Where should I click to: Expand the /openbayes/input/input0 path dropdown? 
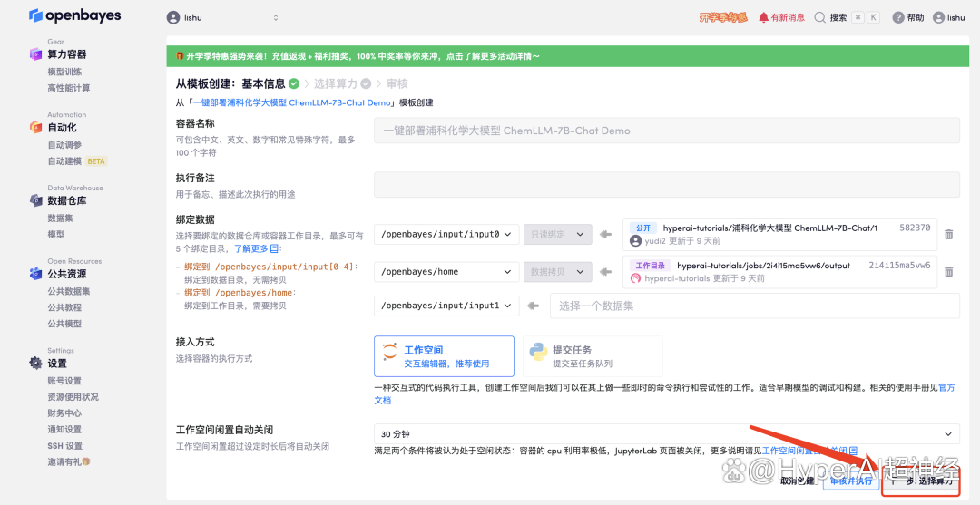(x=446, y=234)
